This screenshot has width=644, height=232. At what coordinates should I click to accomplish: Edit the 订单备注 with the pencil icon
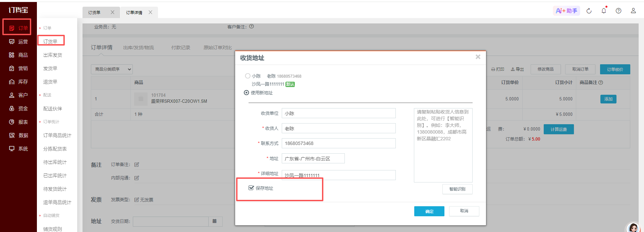click(137, 165)
